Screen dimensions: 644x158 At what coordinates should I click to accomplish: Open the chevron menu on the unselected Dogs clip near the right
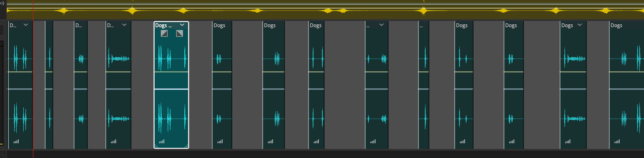(580, 25)
